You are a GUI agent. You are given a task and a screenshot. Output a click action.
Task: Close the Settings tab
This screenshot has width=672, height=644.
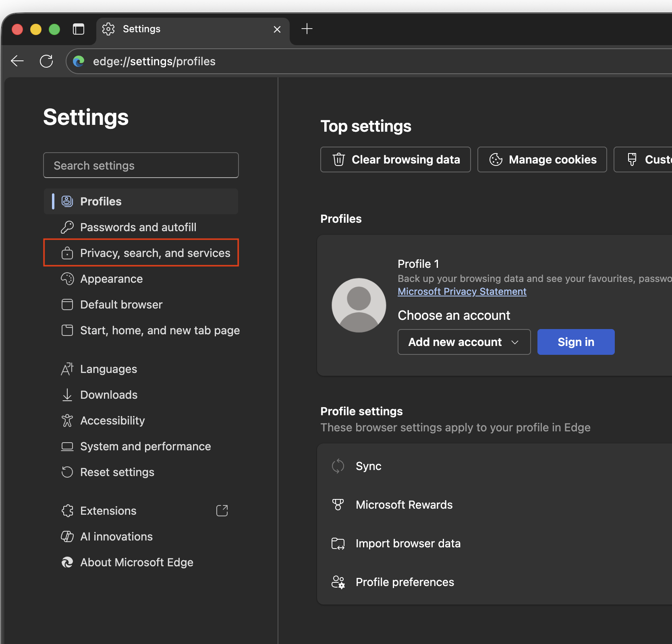coord(277,29)
